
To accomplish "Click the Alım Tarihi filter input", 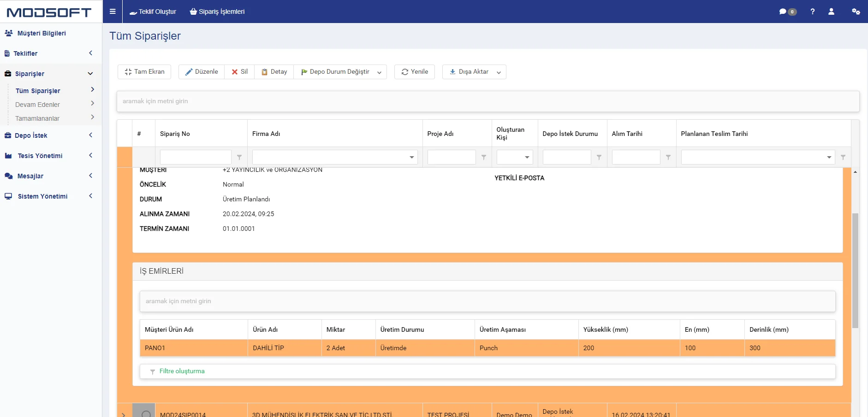I will pos(636,157).
